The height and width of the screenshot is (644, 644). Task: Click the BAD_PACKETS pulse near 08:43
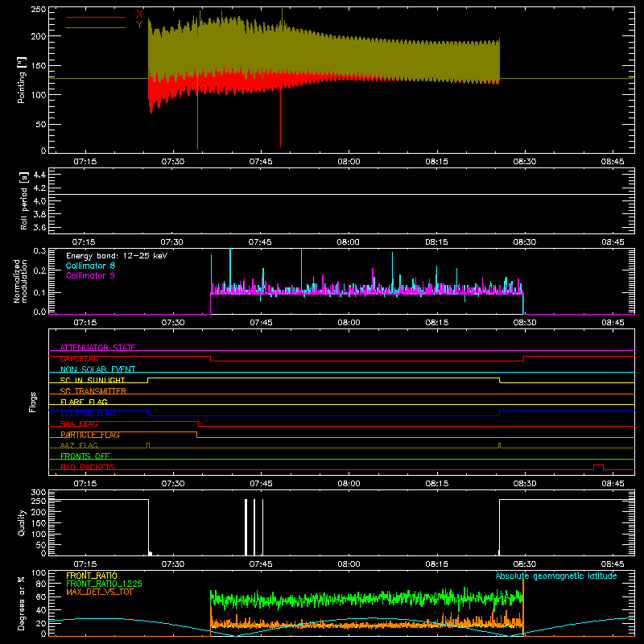[598, 467]
